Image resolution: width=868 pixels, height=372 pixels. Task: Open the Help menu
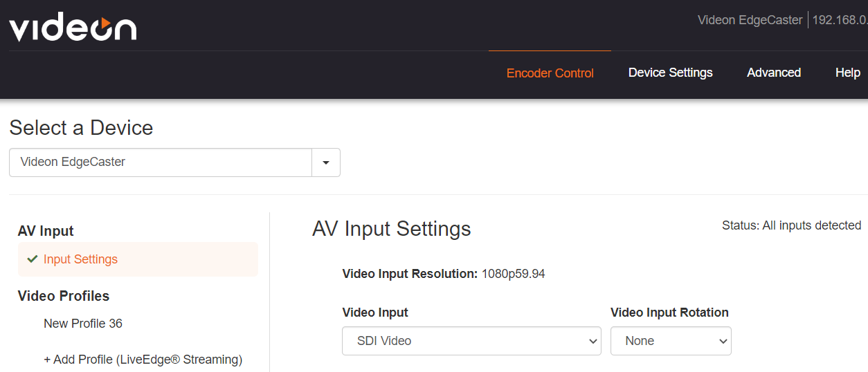pyautogui.click(x=848, y=73)
